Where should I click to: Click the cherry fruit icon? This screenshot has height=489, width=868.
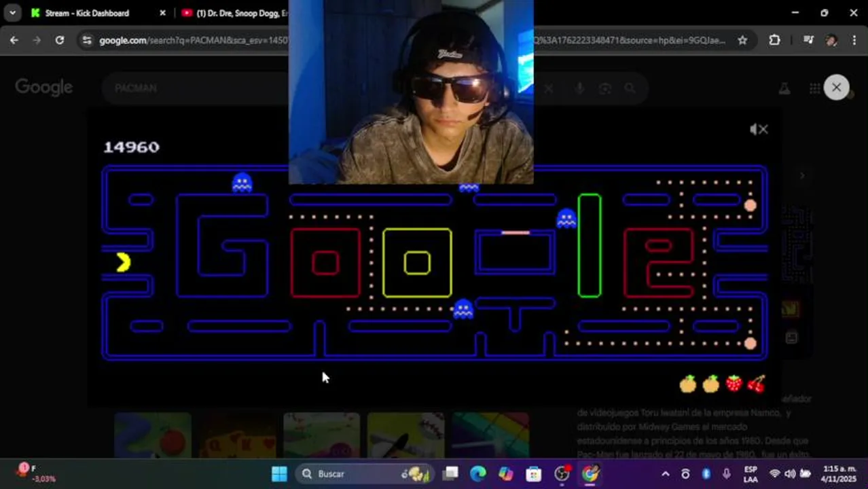[x=756, y=384]
